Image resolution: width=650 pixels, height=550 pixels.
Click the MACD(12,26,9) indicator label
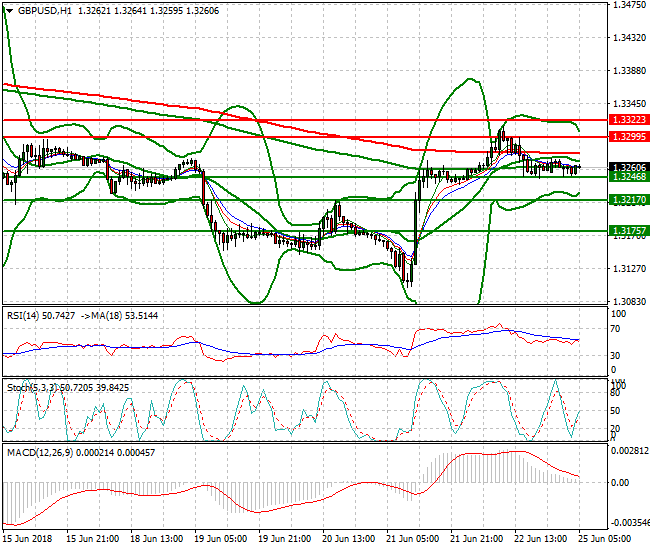coord(40,453)
